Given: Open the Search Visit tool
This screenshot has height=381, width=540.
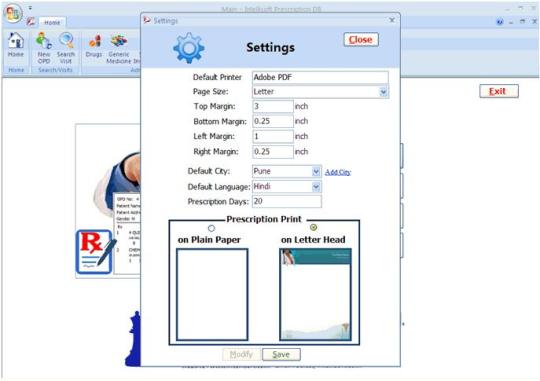Looking at the screenshot, I should click(66, 48).
